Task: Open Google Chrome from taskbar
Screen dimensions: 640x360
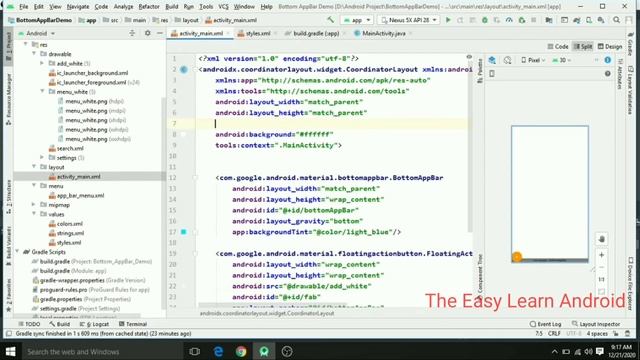Action: click(x=241, y=351)
